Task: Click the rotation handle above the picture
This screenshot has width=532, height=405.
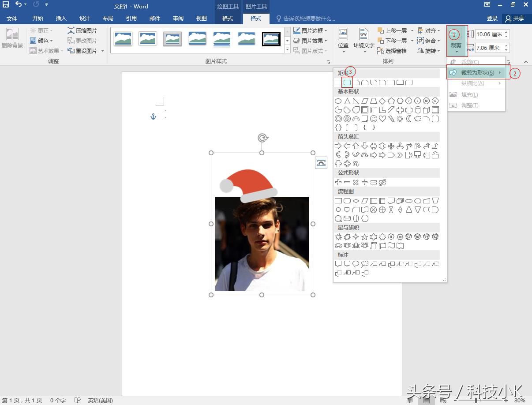Action: 262,138
